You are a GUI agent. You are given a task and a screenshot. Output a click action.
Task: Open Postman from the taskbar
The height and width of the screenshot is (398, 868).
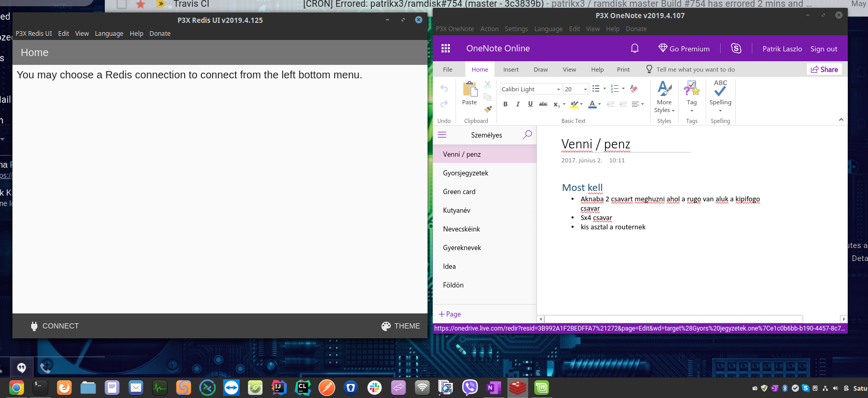point(327,388)
